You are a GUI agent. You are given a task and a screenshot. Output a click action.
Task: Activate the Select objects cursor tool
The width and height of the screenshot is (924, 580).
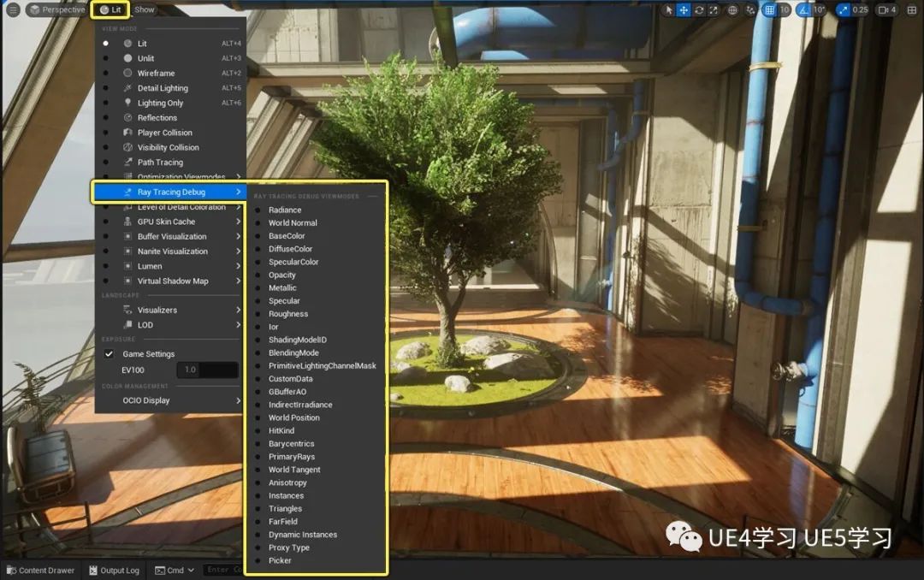(668, 10)
